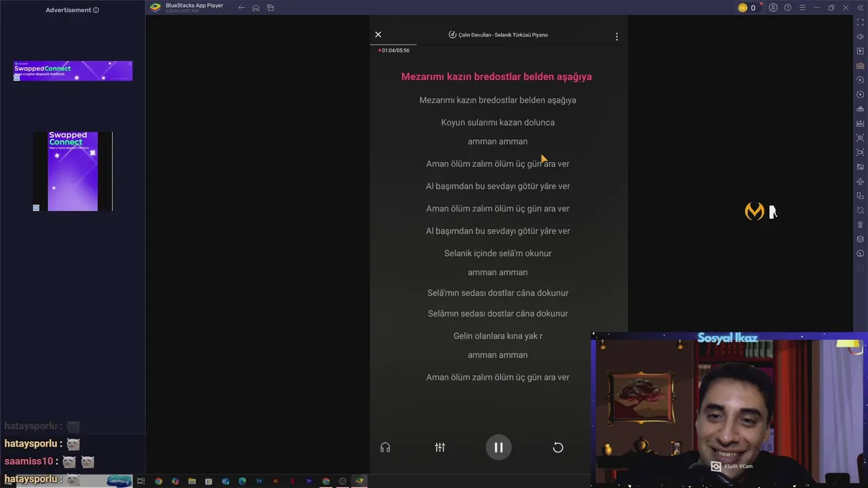Screen dimensions: 868x488
Task: Open Premiere Pro from taskbar
Action: click(309, 481)
